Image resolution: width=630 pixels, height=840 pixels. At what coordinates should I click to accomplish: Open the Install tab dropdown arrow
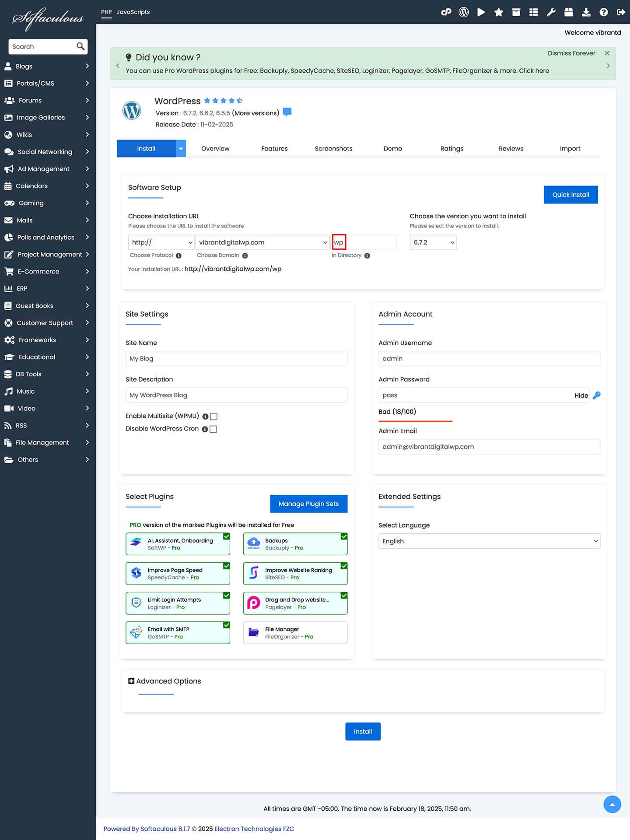coord(181,149)
